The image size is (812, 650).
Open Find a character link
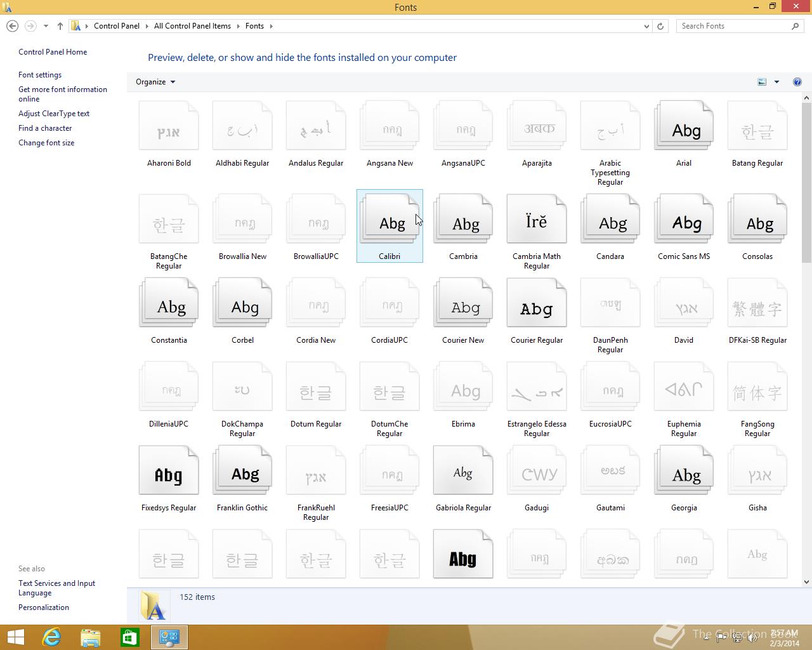tap(45, 128)
